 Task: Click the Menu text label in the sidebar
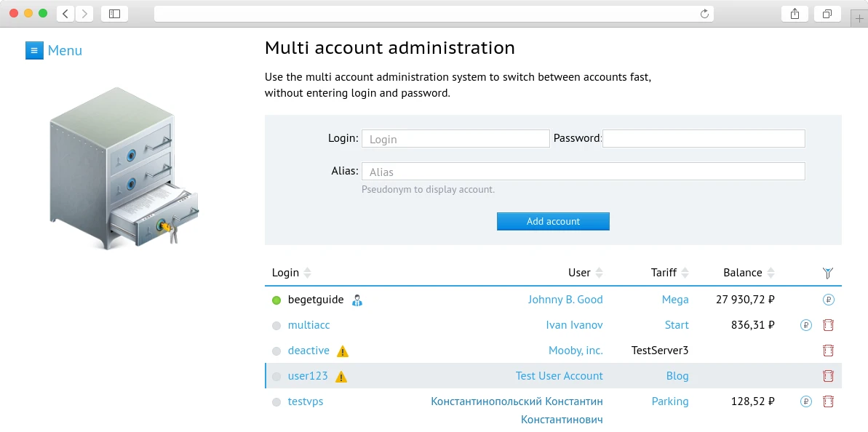[x=65, y=50]
